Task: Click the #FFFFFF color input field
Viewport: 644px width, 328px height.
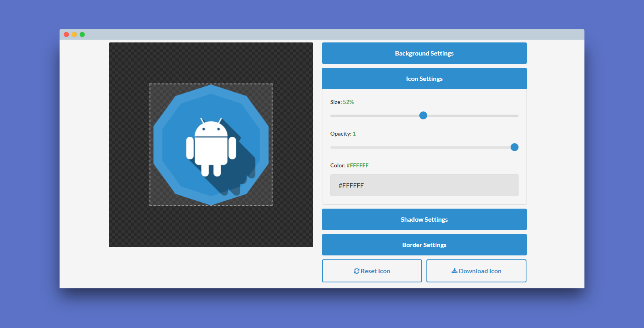Action: click(x=424, y=185)
